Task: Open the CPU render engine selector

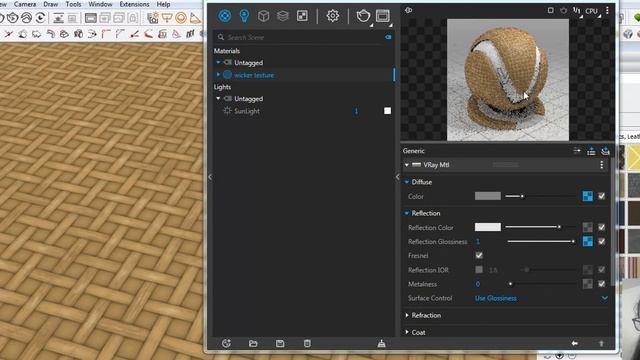Action: 591,11
